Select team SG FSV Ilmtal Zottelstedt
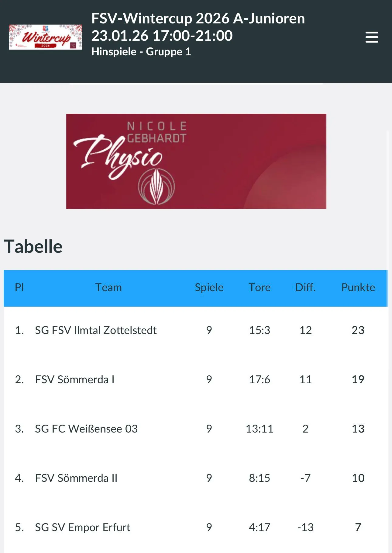This screenshot has width=392, height=553. tap(96, 330)
